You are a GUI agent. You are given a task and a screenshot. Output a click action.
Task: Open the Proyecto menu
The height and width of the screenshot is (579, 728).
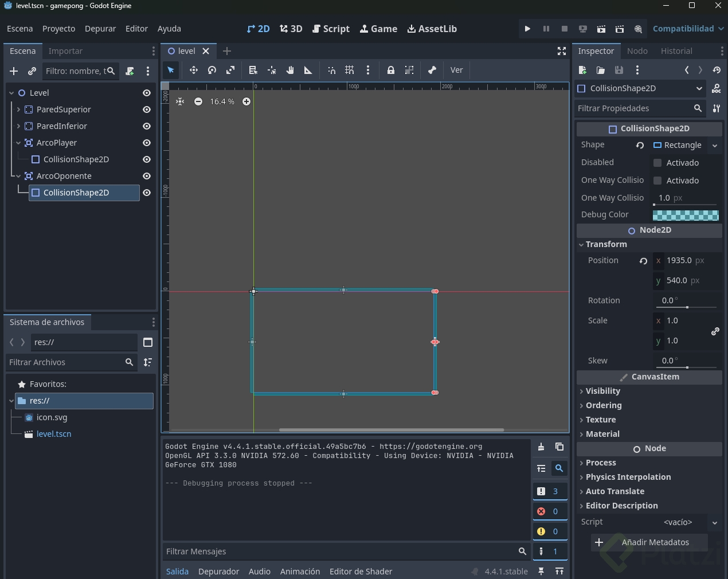click(58, 29)
